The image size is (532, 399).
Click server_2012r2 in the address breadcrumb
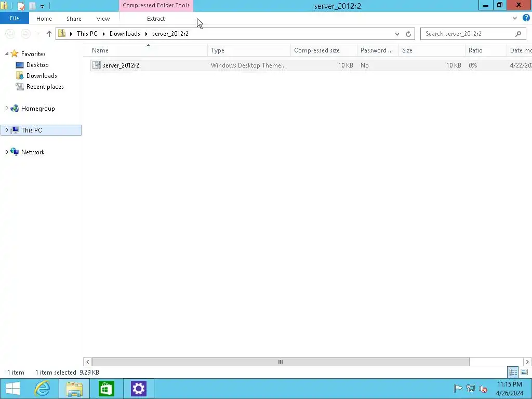(170, 34)
